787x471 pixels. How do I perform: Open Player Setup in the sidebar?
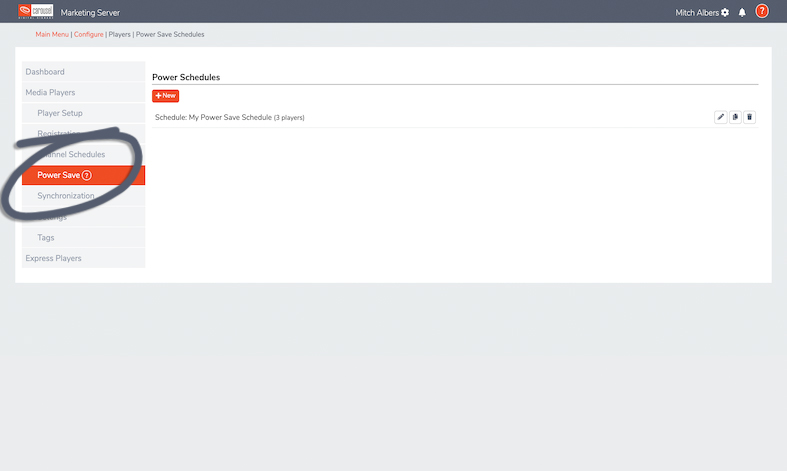point(83,113)
